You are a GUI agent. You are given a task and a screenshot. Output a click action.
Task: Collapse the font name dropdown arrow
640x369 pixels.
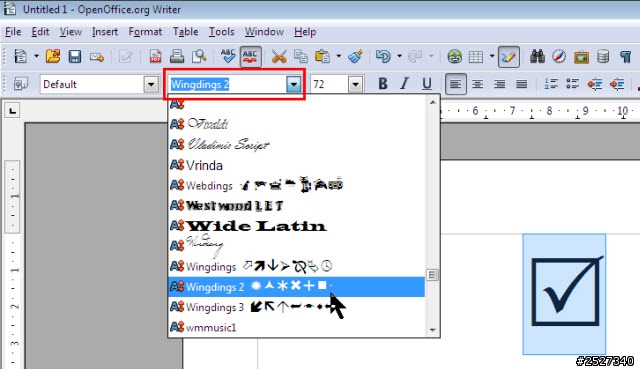(293, 84)
